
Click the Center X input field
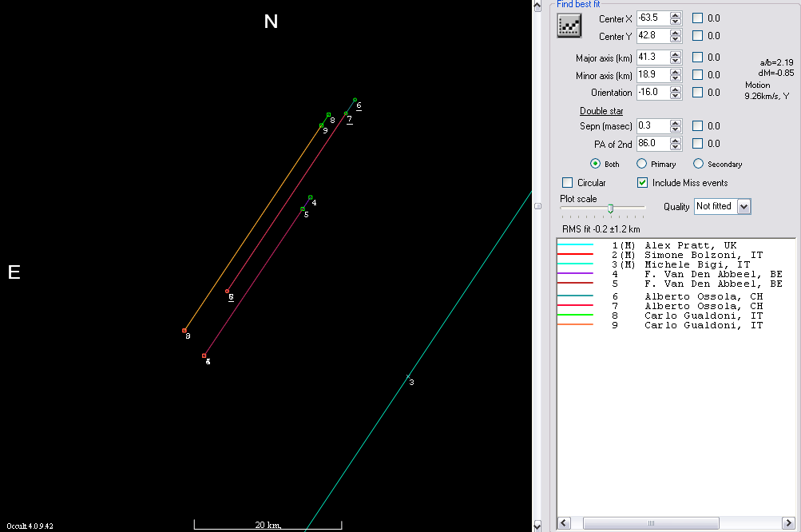[653, 18]
